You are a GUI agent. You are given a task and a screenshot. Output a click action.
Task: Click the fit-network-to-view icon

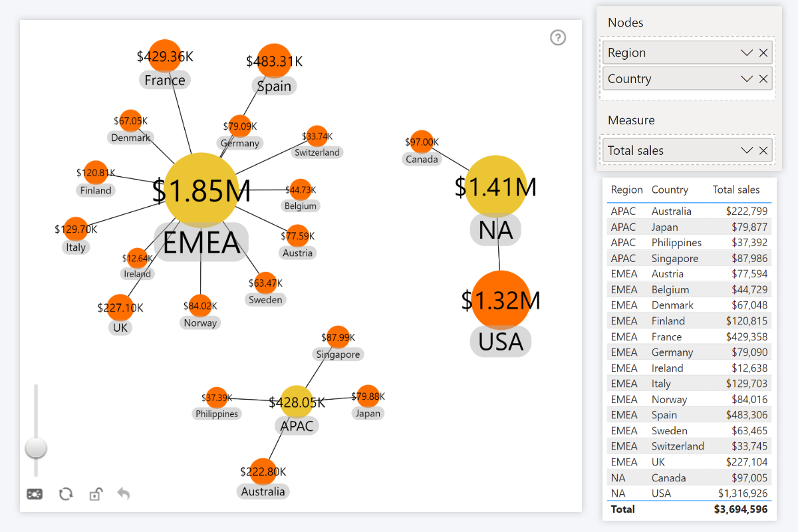click(35, 493)
